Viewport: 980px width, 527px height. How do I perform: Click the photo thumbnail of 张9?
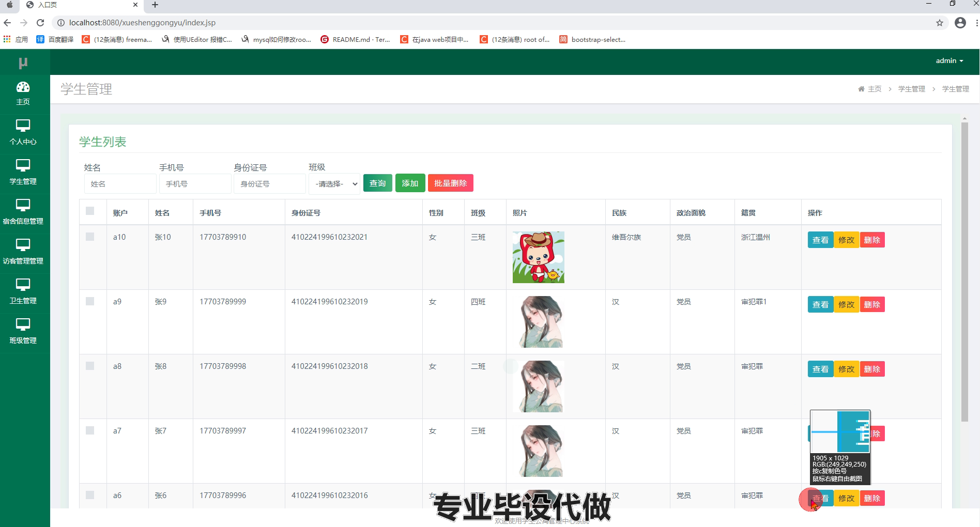[x=538, y=321]
